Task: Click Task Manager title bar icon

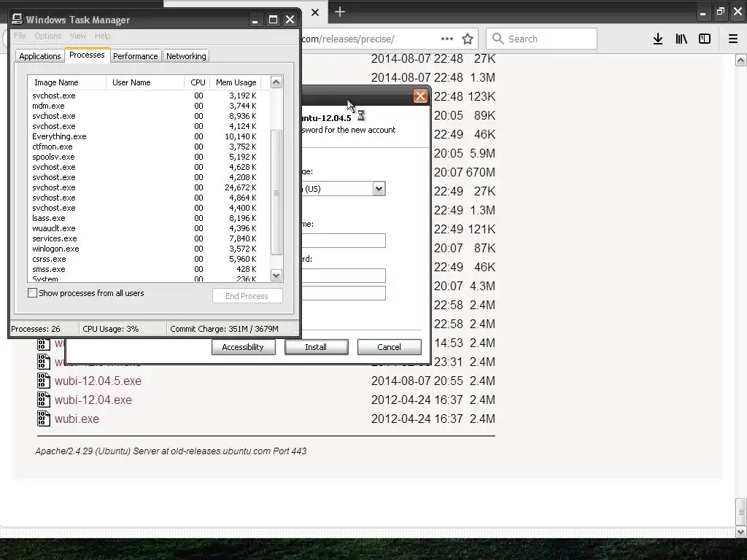Action: coord(18,19)
